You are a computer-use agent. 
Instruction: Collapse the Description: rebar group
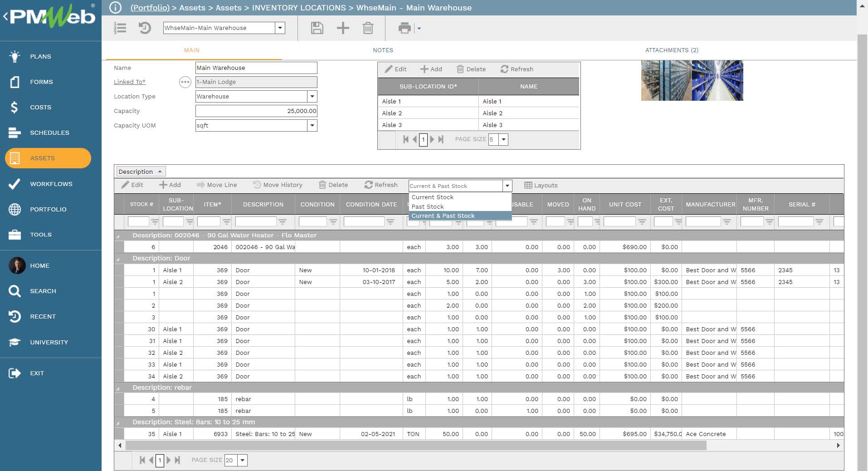coord(118,388)
